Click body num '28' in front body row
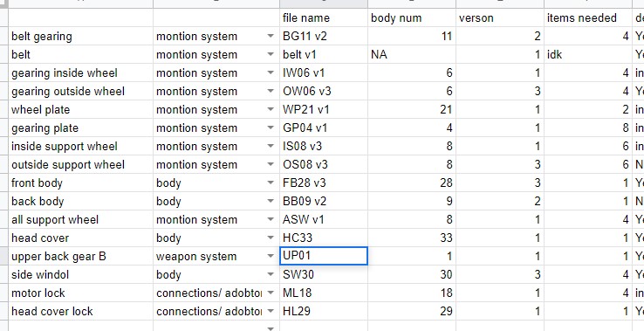The width and height of the screenshot is (644, 331). tap(412, 183)
